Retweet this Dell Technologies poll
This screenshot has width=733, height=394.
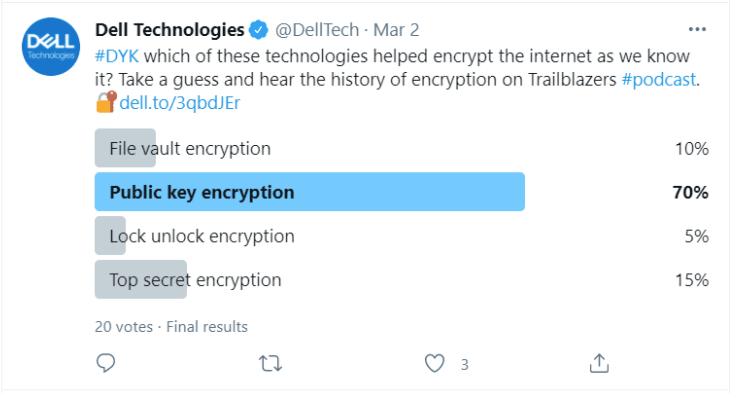coord(271,363)
